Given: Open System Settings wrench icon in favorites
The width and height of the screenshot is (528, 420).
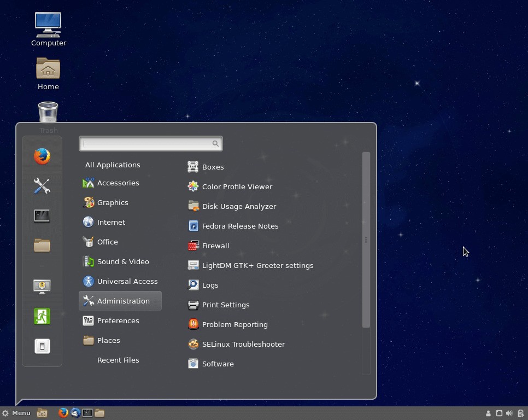Looking at the screenshot, I should click(x=42, y=186).
